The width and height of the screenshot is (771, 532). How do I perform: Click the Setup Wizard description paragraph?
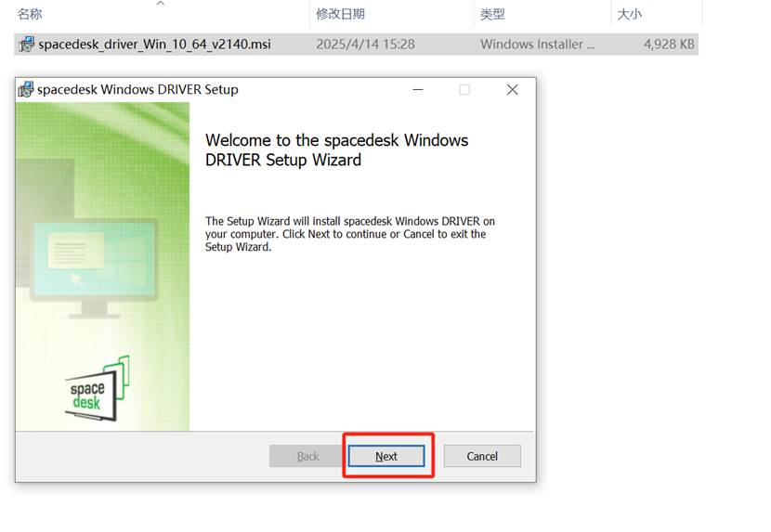click(350, 234)
